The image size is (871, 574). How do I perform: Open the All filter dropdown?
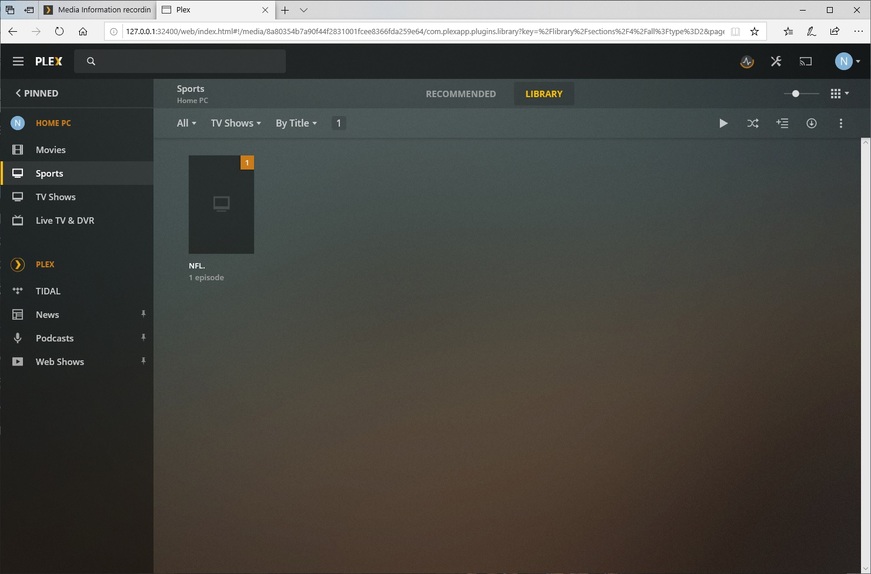point(186,123)
